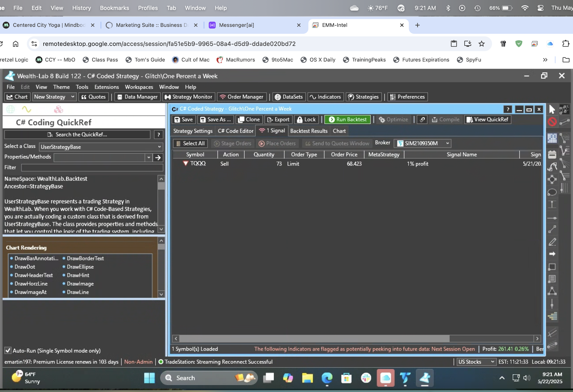This screenshot has height=392, width=573.
Task: Click Select All signals button
Action: (190, 143)
